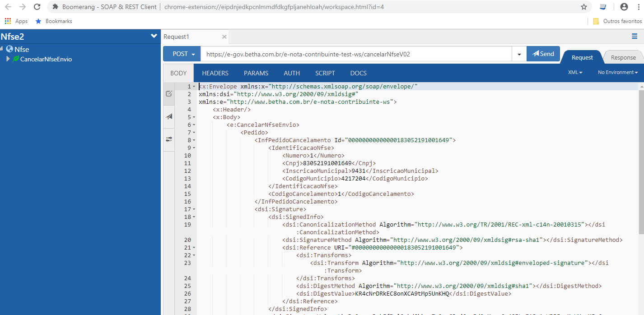Fold the IdentificacaoNfse block at line 9

[194, 148]
